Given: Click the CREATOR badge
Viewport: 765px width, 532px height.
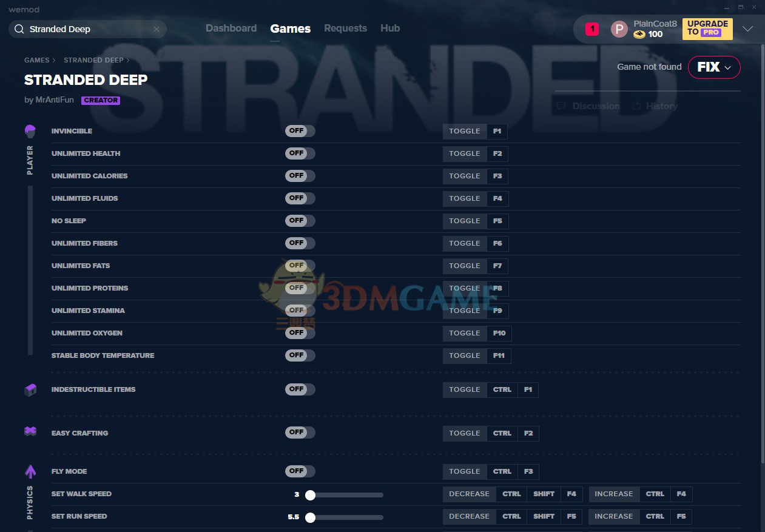Looking at the screenshot, I should (101, 101).
